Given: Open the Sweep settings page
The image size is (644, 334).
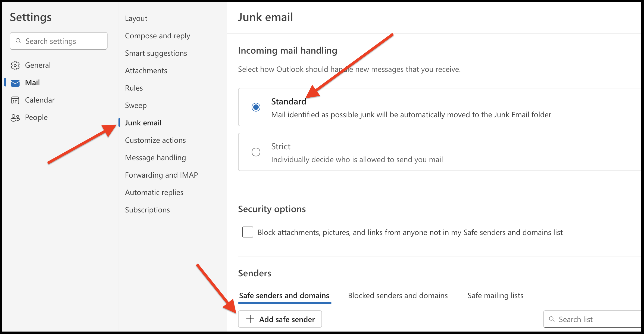Looking at the screenshot, I should click(136, 105).
